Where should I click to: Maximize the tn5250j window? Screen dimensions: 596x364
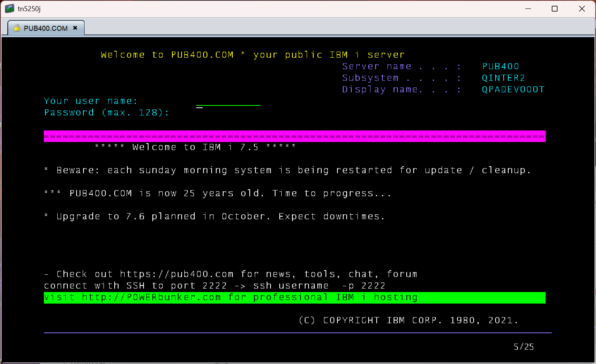(x=554, y=8)
